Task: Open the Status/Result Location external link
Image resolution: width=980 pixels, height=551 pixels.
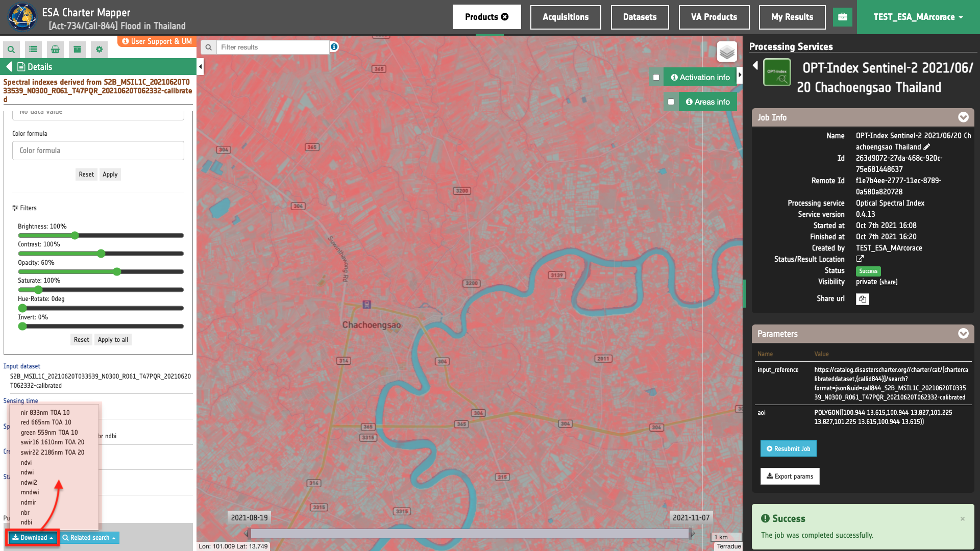Action: (x=860, y=259)
